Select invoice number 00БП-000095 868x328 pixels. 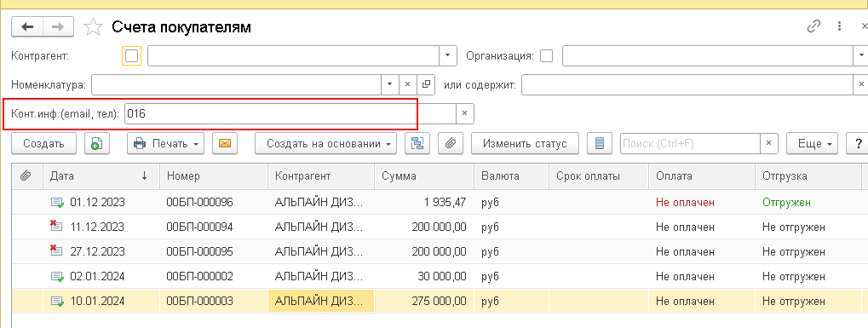[x=200, y=251]
